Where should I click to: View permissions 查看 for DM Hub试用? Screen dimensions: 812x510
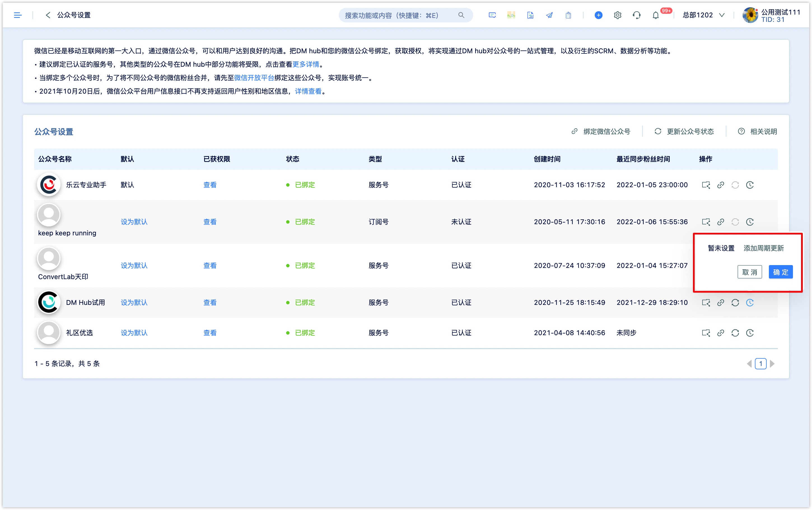(x=210, y=303)
